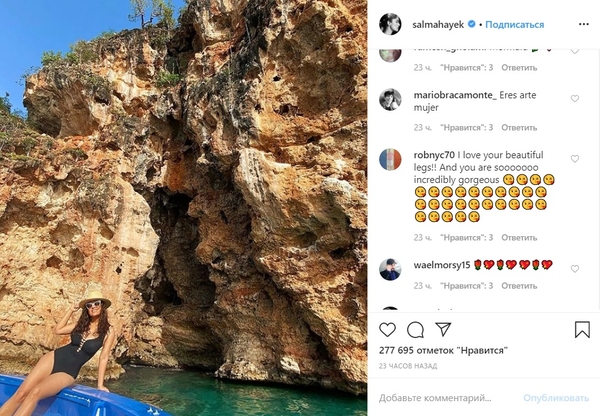The width and height of the screenshot is (600, 416).
Task: Like mariobracamonte_'s comment with the small heart
Action: point(575,99)
